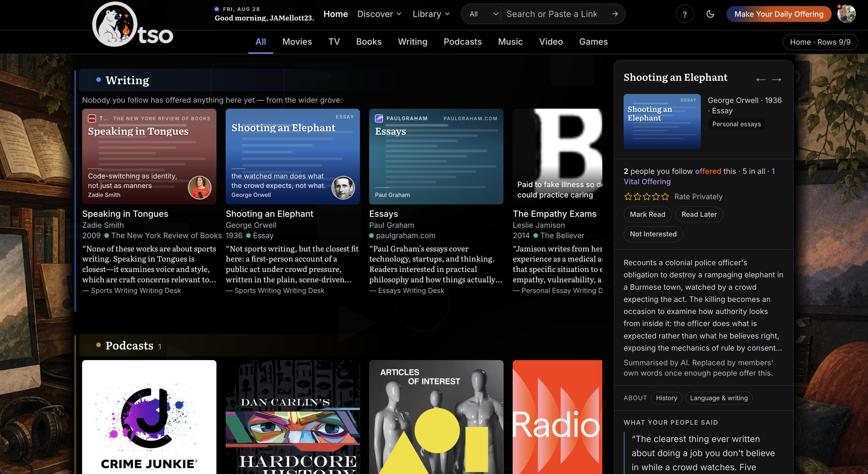The image size is (868, 474).
Task: Open the Personal essays tag
Action: coord(736,124)
